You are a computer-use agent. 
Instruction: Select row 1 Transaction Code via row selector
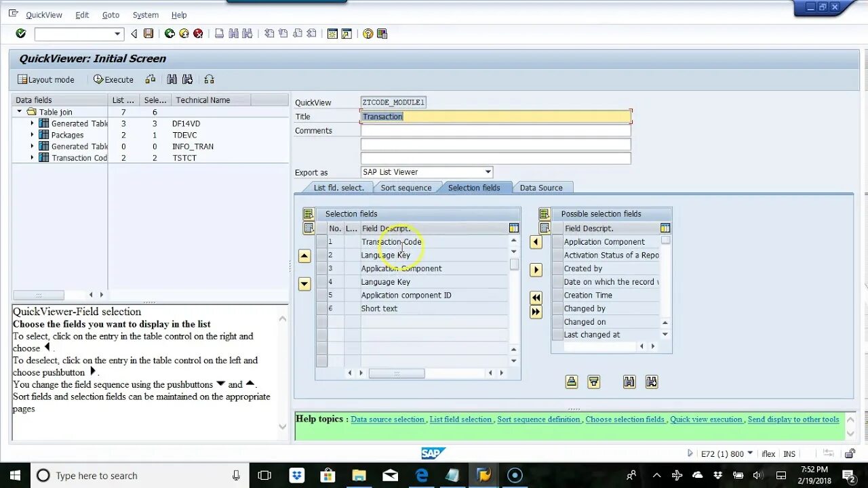(321, 242)
